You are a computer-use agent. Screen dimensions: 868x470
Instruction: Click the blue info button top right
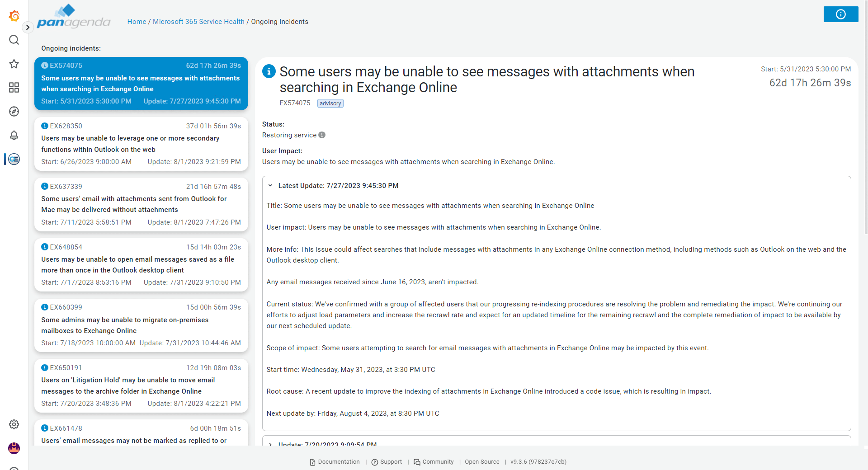click(840, 14)
